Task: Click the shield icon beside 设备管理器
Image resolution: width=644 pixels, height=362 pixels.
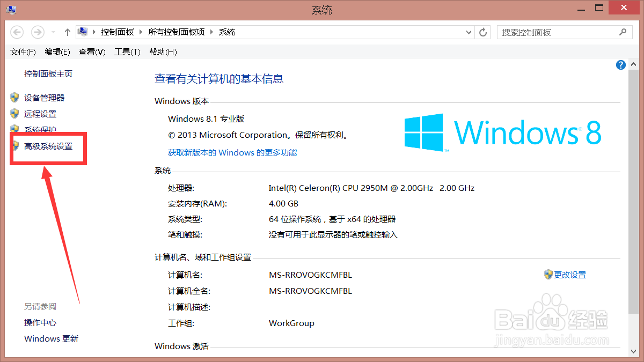Action: (x=14, y=98)
